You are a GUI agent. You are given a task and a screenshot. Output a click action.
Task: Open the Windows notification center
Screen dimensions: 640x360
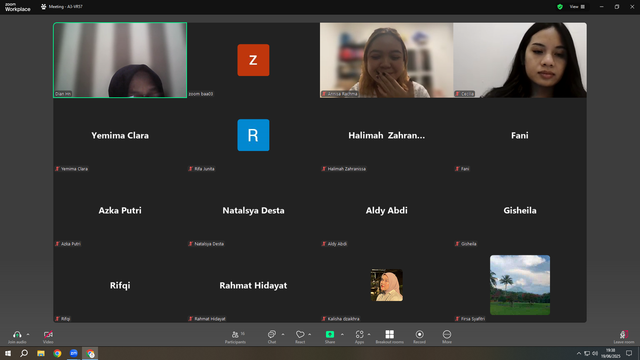point(629,353)
